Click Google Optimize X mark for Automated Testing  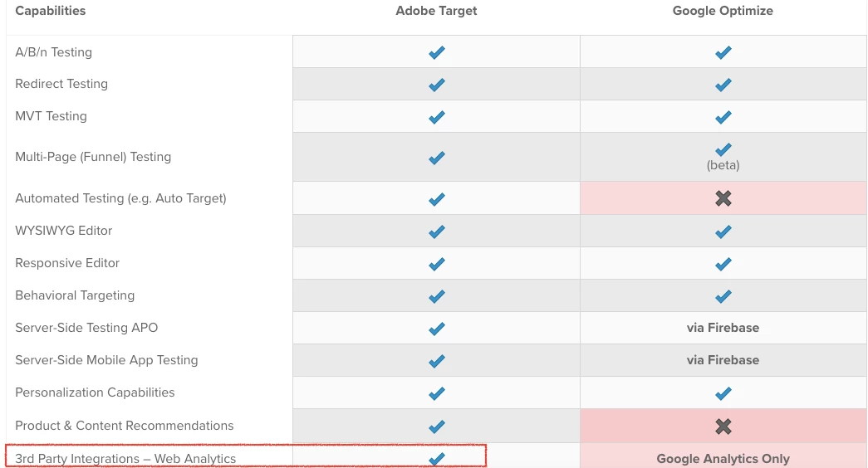pyautogui.click(x=723, y=198)
